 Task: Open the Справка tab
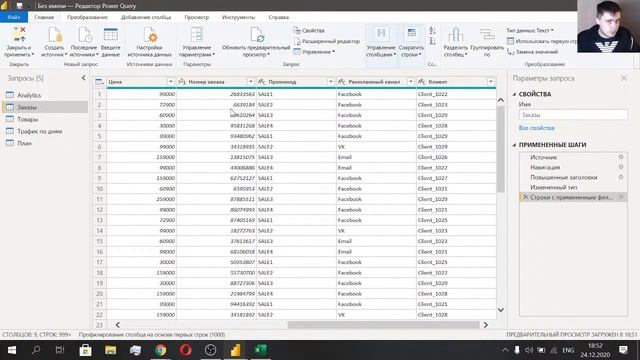pos(279,17)
